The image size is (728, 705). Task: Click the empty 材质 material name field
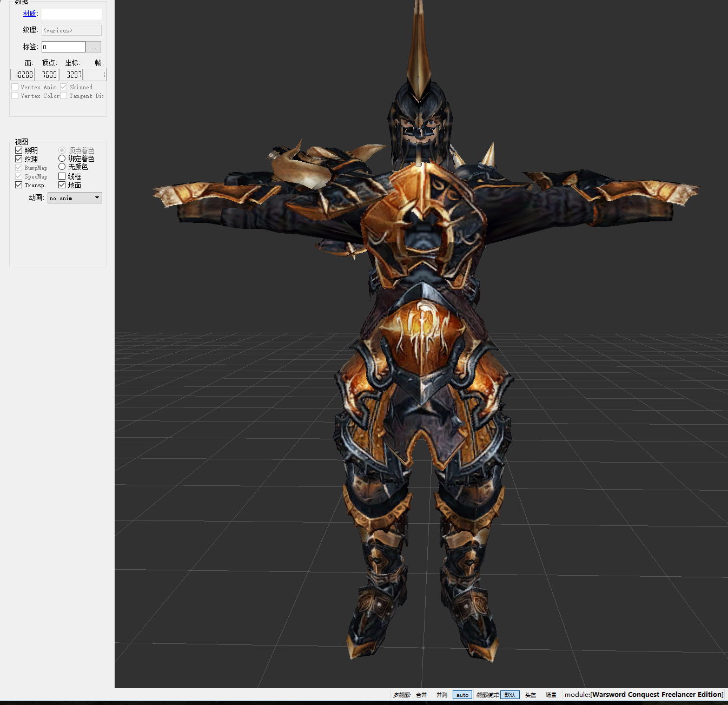pos(71,14)
